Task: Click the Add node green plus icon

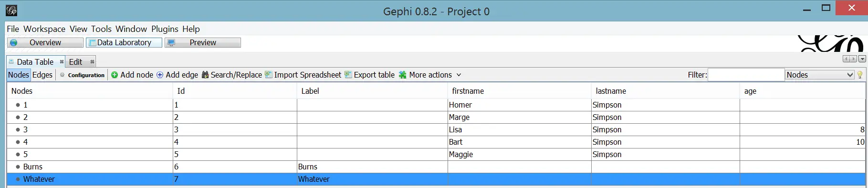Action: [x=115, y=75]
